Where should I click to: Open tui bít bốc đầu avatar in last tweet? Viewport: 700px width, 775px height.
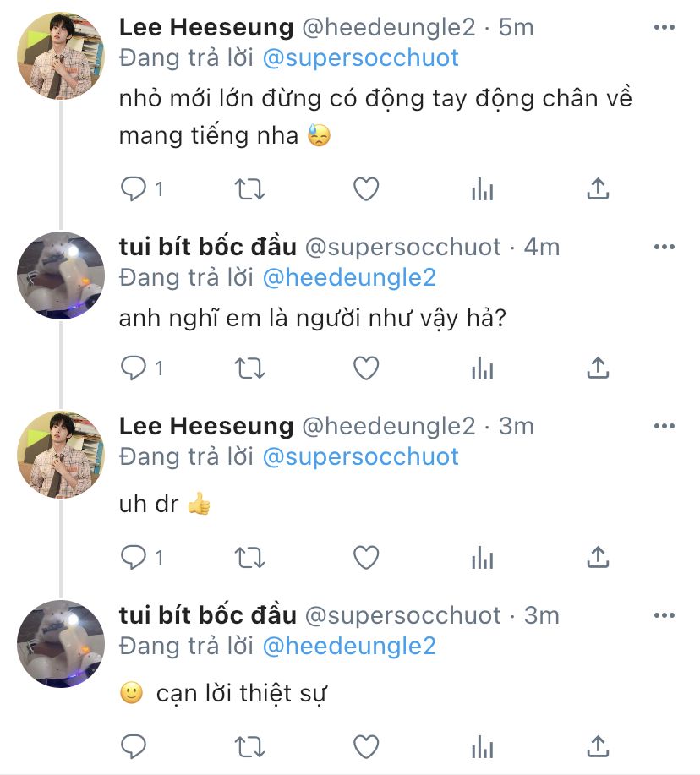[61, 643]
